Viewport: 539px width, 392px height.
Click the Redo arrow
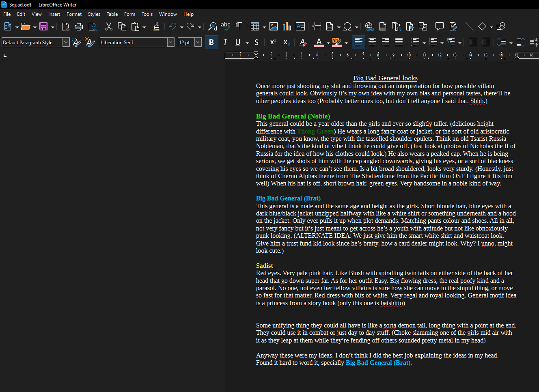click(190, 27)
